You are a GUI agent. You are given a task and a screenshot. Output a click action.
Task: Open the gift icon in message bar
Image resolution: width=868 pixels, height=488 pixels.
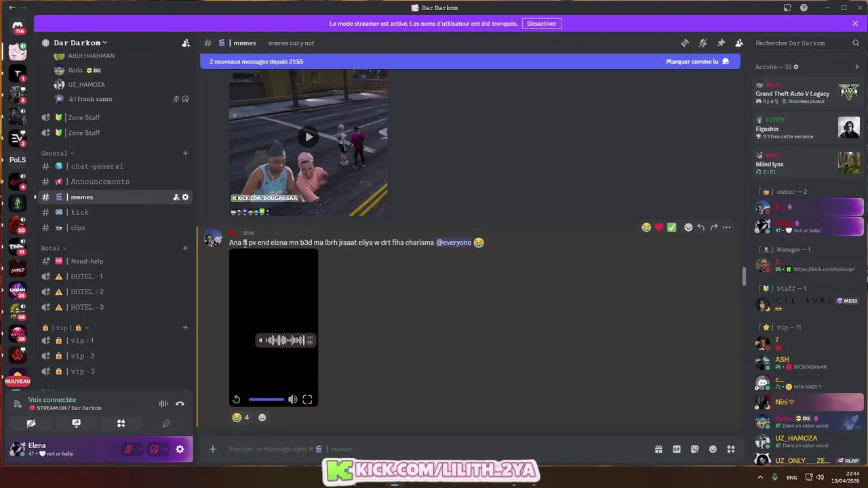point(658,449)
